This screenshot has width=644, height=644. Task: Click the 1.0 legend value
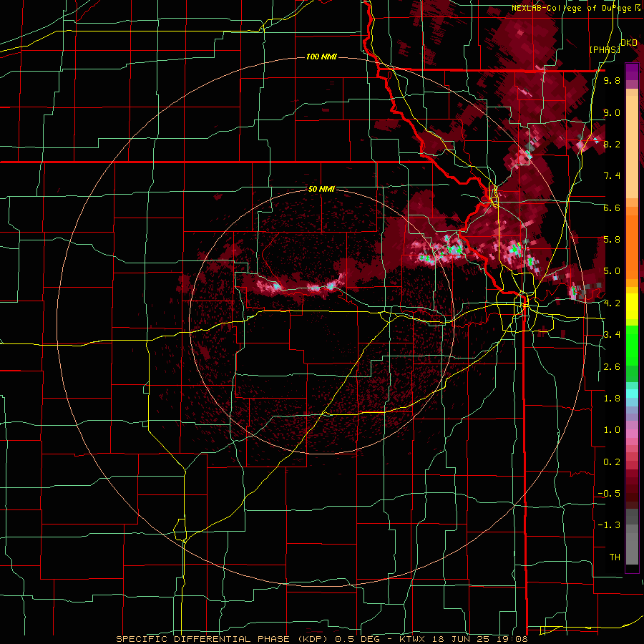coord(612,430)
